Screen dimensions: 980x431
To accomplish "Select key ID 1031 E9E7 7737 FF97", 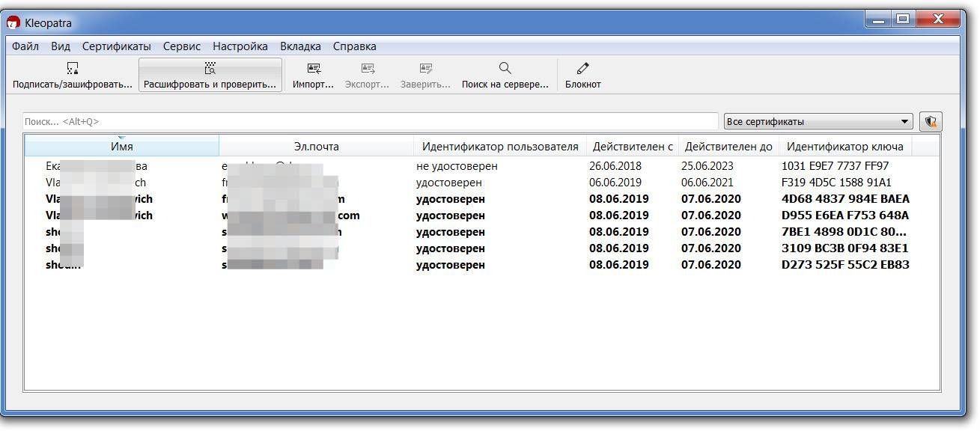I will click(x=835, y=166).
